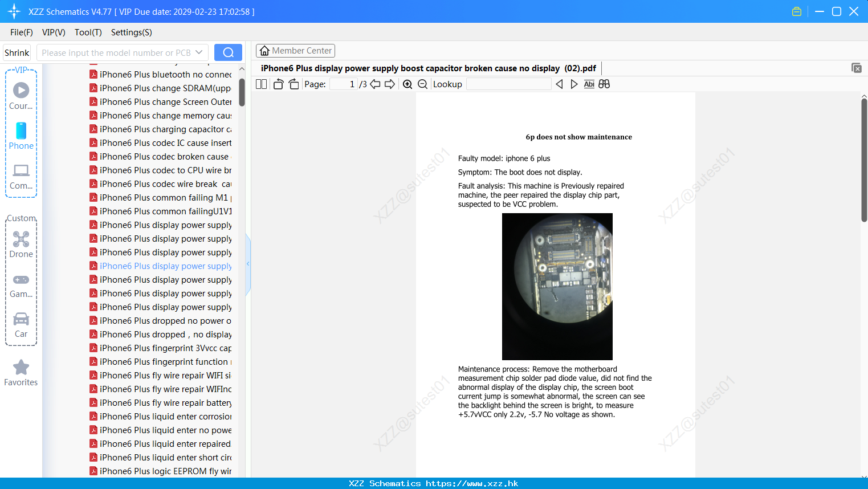Screen dimensions: 868x489
Task: Open the File(F) menu
Action: coord(22,32)
